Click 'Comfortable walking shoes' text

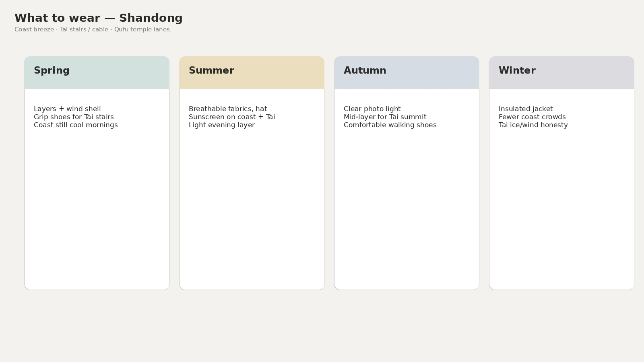pos(390,125)
